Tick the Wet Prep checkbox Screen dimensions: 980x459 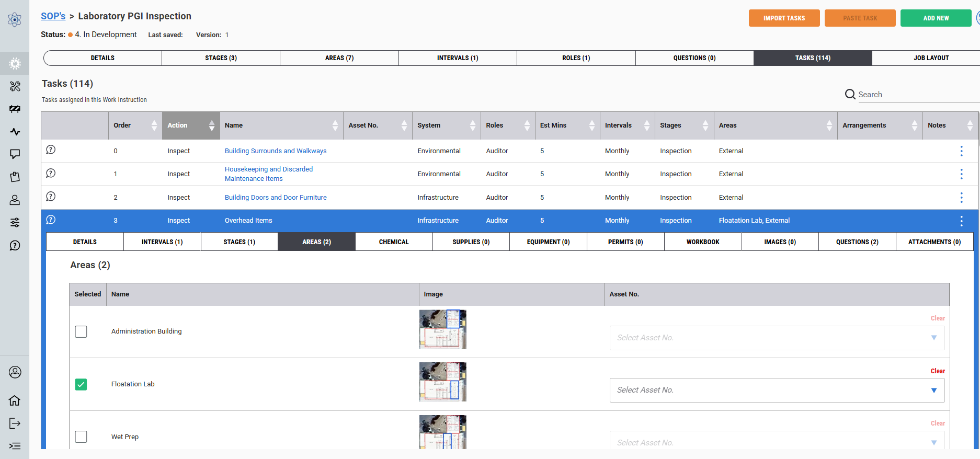pos(81,437)
